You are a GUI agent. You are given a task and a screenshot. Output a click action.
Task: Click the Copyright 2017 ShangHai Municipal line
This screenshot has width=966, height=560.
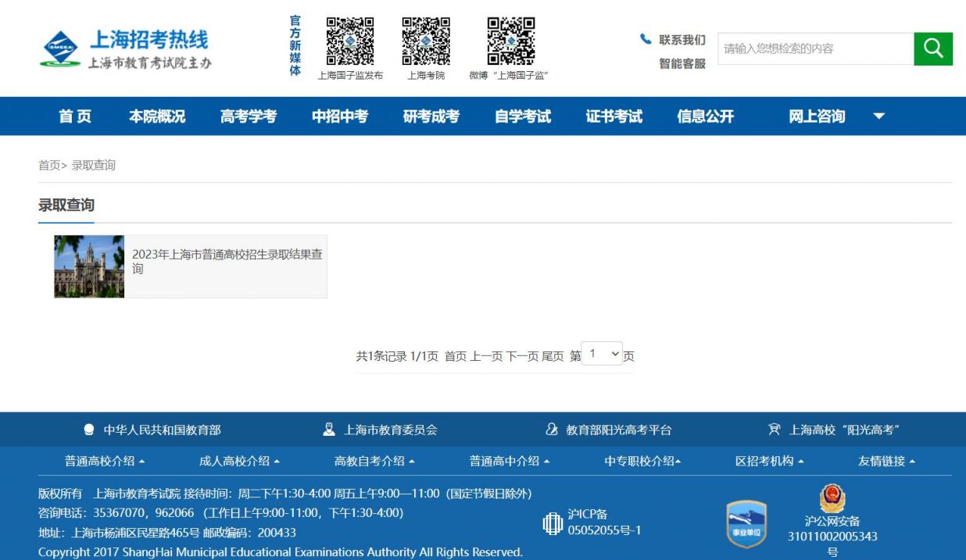[281, 552]
